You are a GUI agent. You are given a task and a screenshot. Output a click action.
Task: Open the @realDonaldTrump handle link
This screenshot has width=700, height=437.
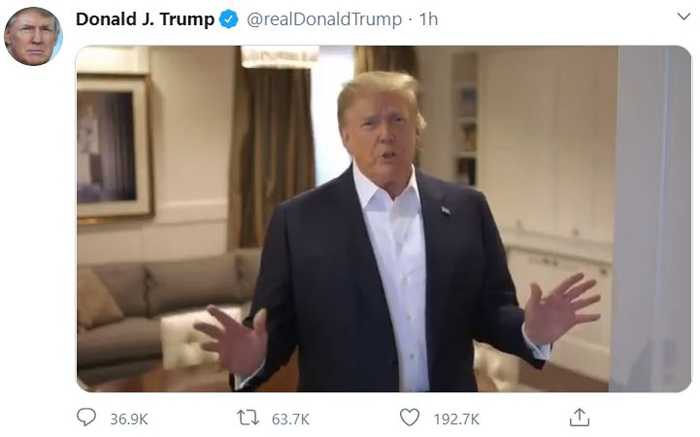pyautogui.click(x=324, y=19)
